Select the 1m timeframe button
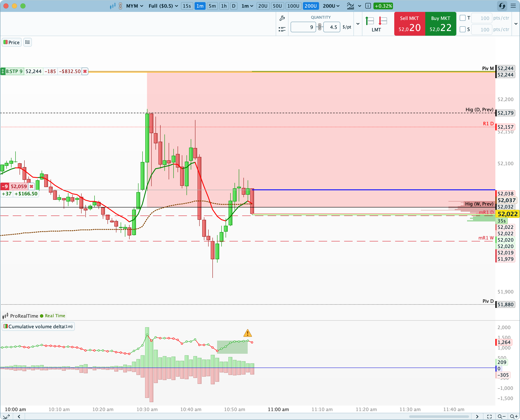This screenshot has width=520, height=420. [x=200, y=6]
